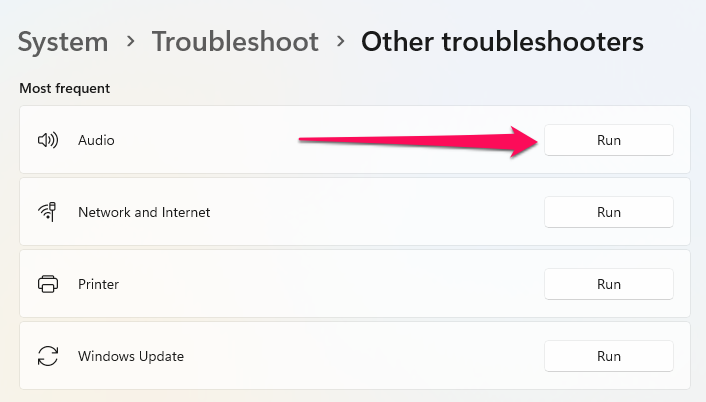The width and height of the screenshot is (706, 402).
Task: Click the Network and Internet wifi icon
Action: (x=47, y=212)
